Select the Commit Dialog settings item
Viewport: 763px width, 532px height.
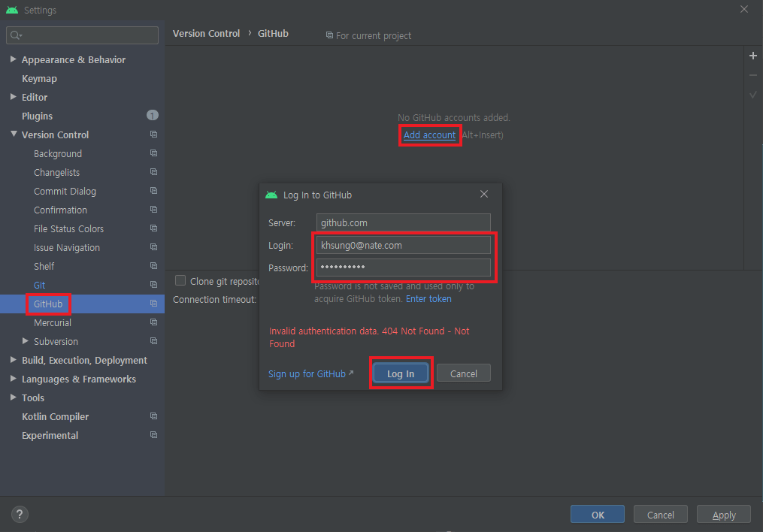point(65,192)
